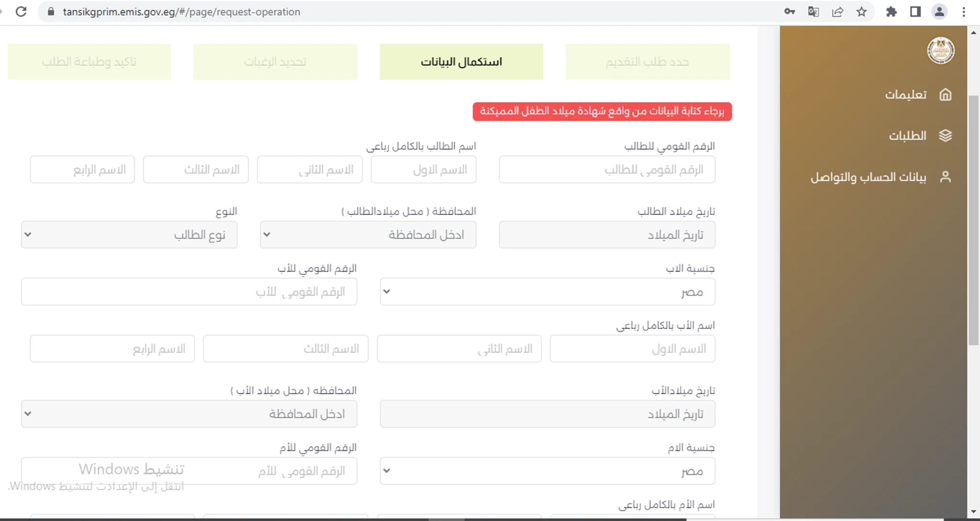Click the home icon beside تعليمات
The height and width of the screenshot is (521, 980).
click(x=945, y=95)
